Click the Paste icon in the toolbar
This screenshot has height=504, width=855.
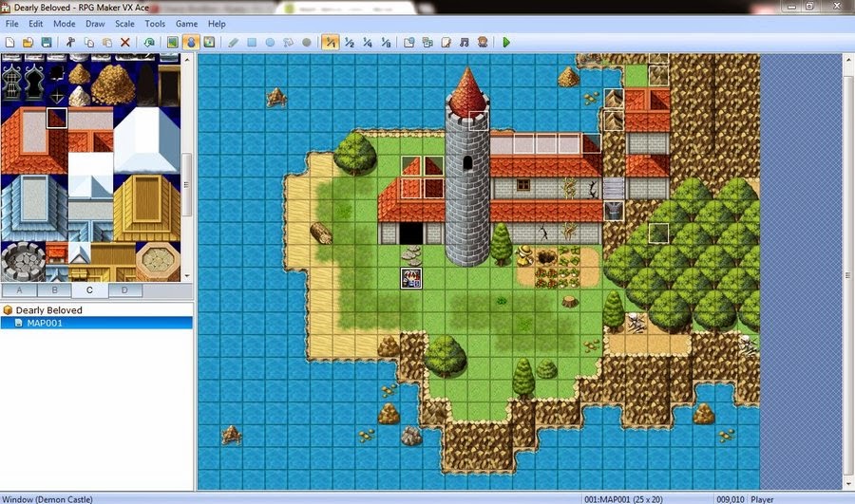tap(106, 42)
